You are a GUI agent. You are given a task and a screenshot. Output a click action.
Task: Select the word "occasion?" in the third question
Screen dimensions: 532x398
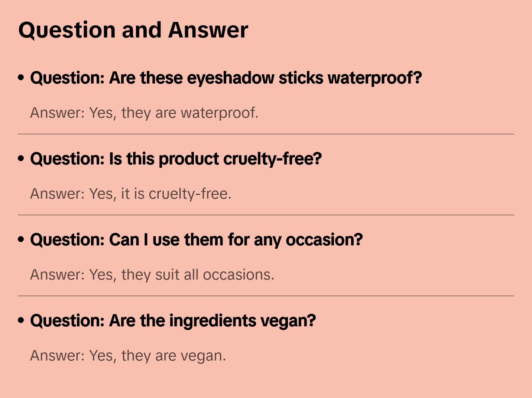tap(324, 240)
